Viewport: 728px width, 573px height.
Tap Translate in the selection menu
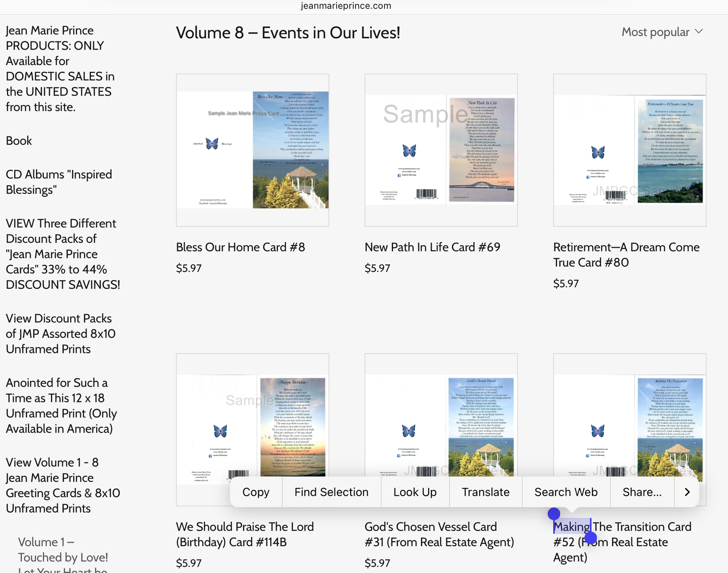coord(485,492)
